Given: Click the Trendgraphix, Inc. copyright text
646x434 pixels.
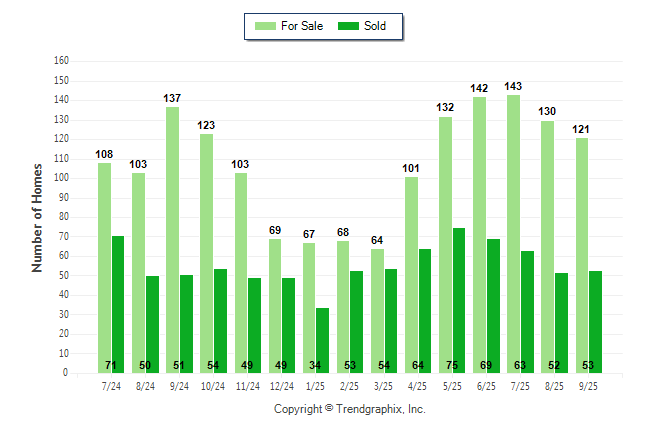Looking at the screenshot, I should click(350, 409).
